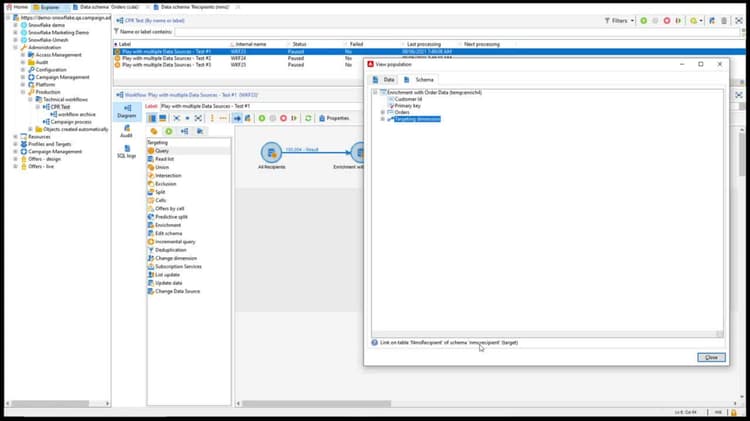Open the Data schema 'Orders' tab
This screenshot has width=750, height=421.
109,7
